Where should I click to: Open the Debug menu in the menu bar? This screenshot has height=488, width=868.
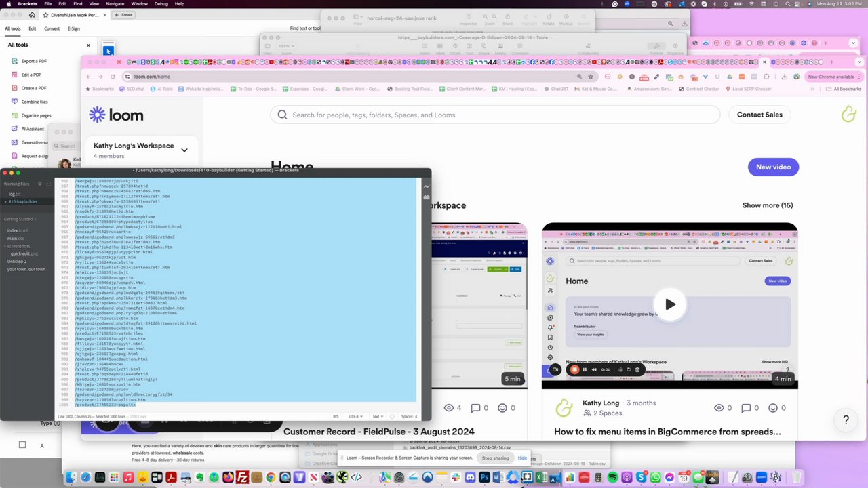click(x=161, y=3)
